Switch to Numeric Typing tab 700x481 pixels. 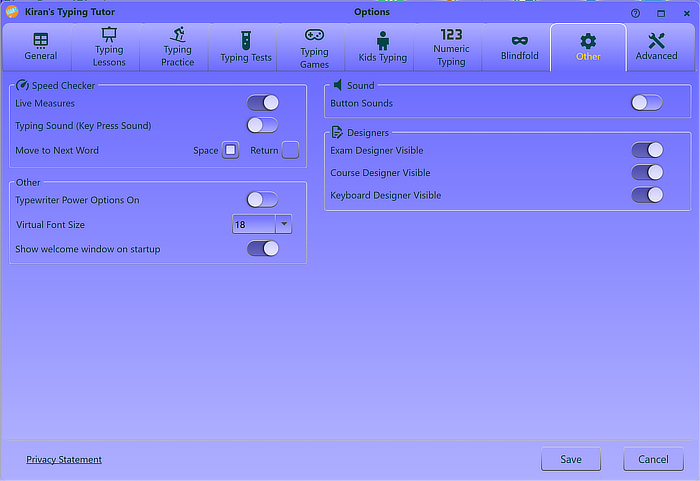tap(451, 47)
